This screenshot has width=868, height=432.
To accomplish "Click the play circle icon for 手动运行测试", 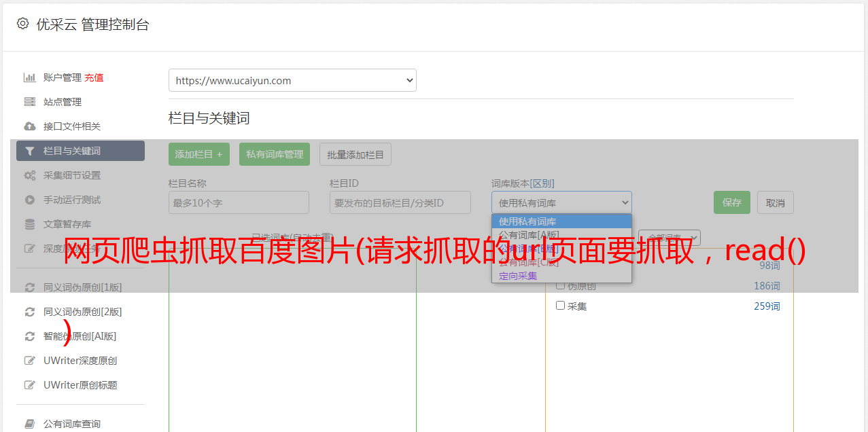I will pyautogui.click(x=29, y=200).
